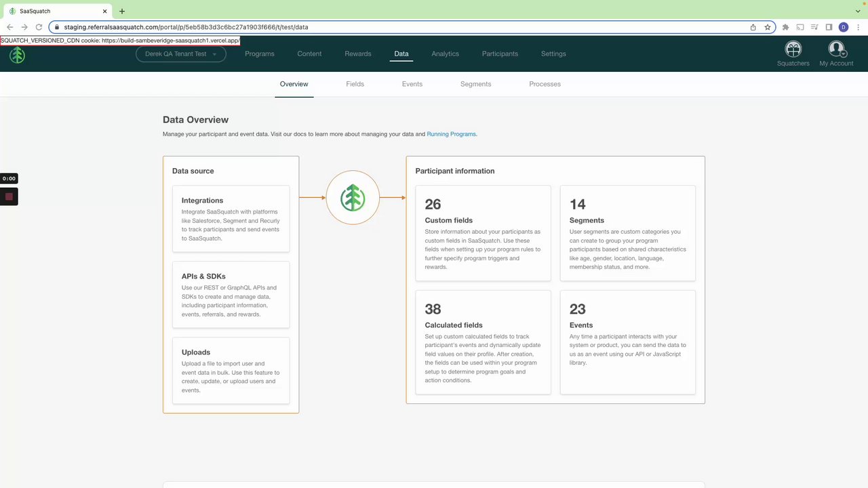Viewport: 868px width, 488px height.
Task: Open the My Account avatar icon
Action: (836, 49)
